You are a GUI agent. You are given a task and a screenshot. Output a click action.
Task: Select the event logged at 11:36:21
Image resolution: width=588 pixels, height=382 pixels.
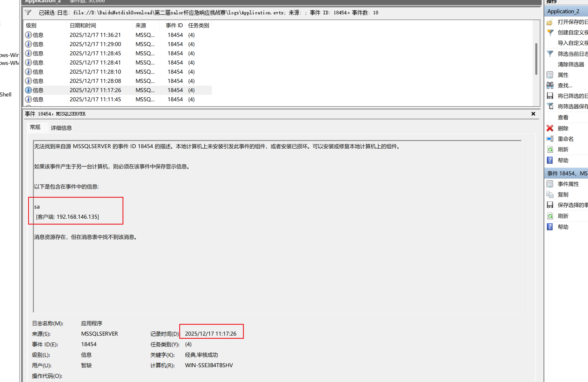(95, 35)
